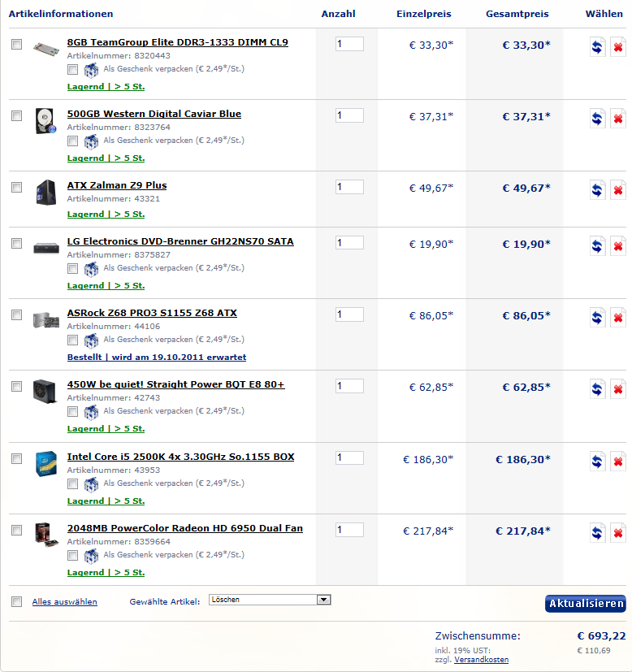
Task: Remove LG Electronics DVD-Brenner from cart
Action: pos(618,246)
